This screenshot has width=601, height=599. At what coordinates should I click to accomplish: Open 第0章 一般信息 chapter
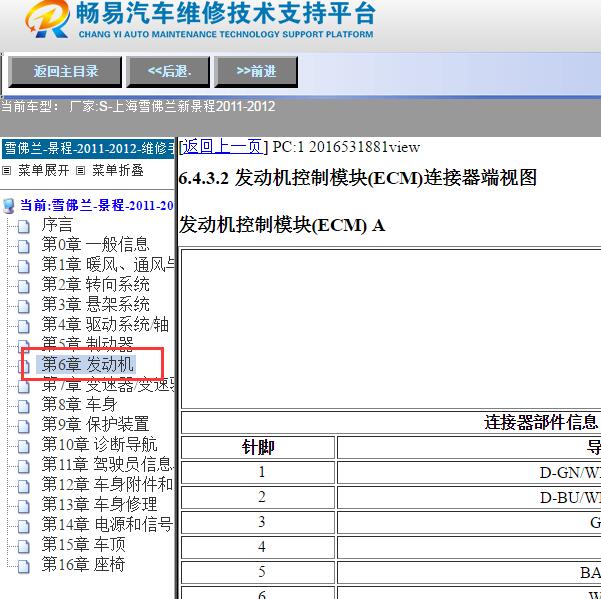[x=95, y=245]
